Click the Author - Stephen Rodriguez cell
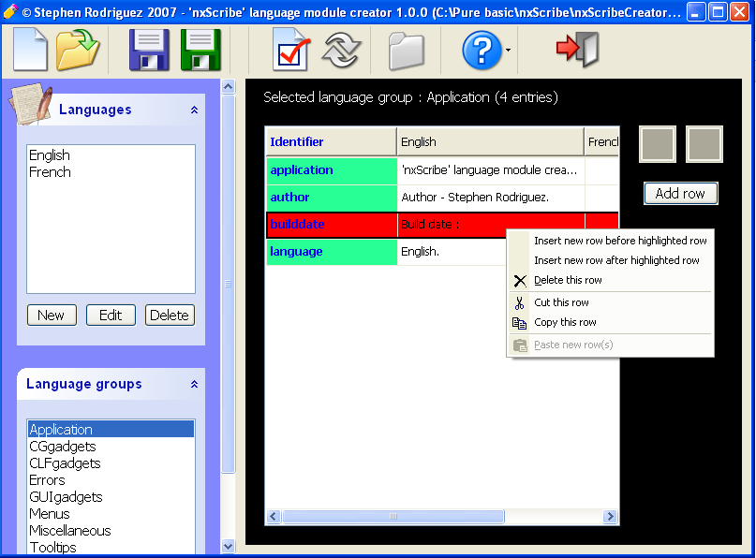Viewport: 756px width, 558px height. (x=491, y=198)
